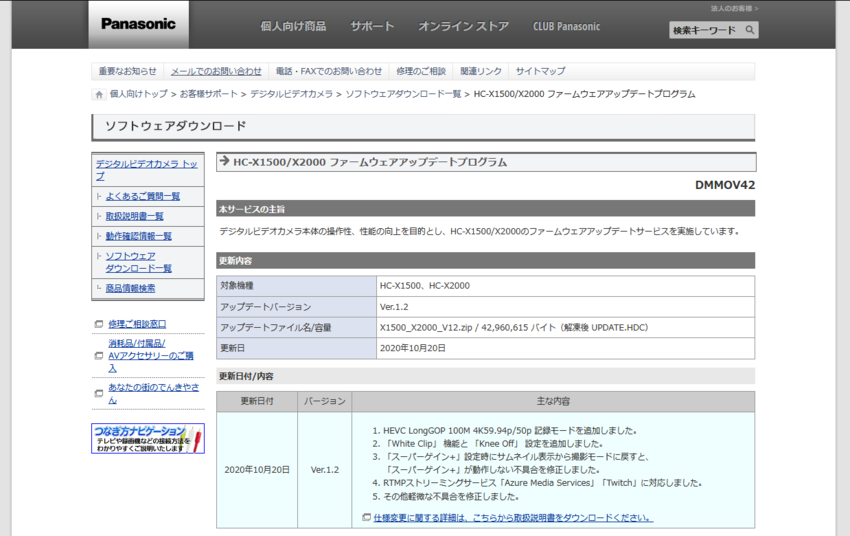This screenshot has width=850, height=536.
Task: Click the document icon before 仕様変更 link
Action: [x=366, y=518]
